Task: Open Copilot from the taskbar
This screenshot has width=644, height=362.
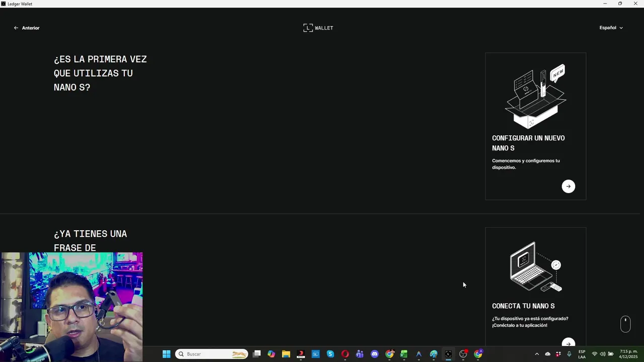Action: [x=271, y=354]
